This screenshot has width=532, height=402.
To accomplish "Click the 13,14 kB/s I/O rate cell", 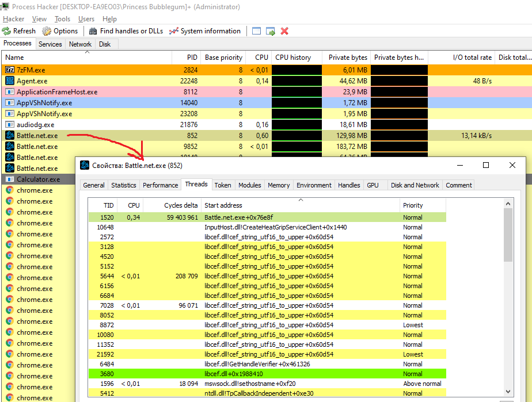I will coord(461,136).
